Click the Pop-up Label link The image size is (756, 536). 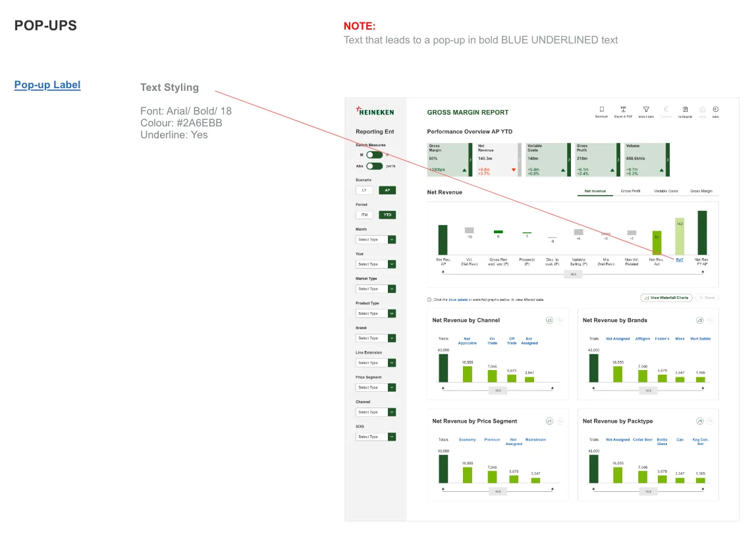pos(47,85)
